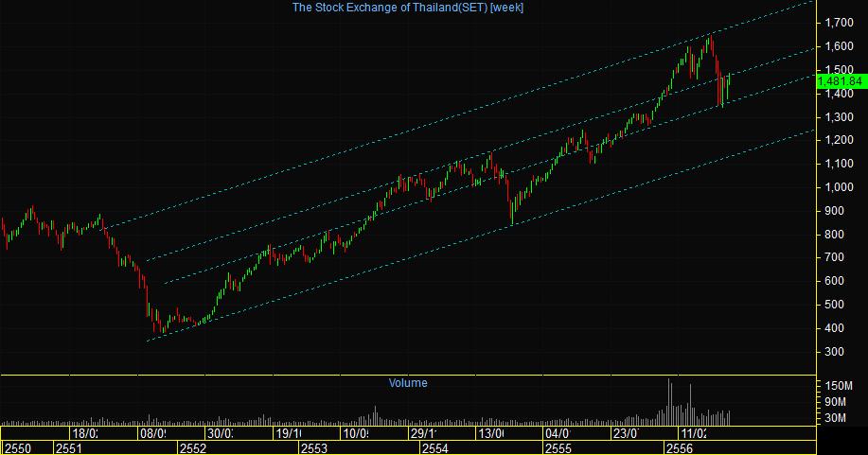Image resolution: width=868 pixels, height=455 pixels.
Task: Click the 04/0 date marker on time axis
Action: 557,433
